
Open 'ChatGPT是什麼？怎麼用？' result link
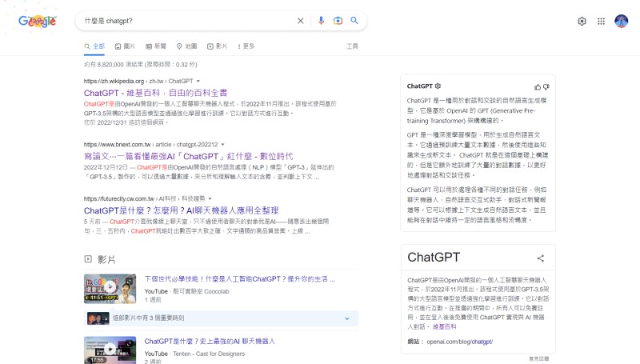click(x=182, y=210)
